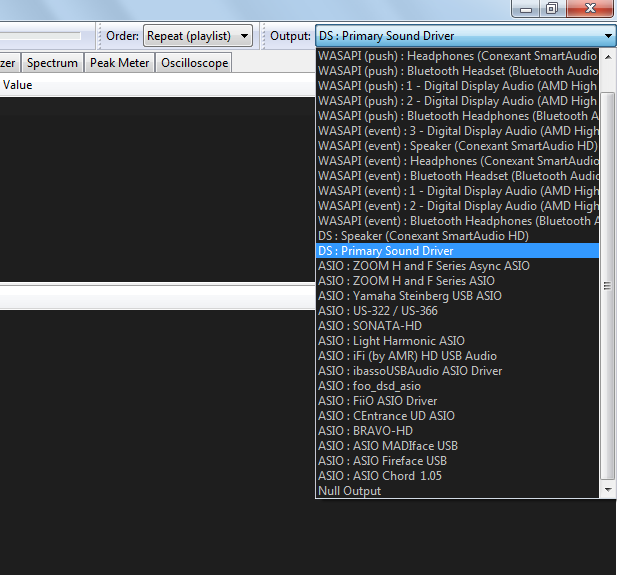Select Null Output entry
This screenshot has height=575, width=617.
[x=458, y=490]
